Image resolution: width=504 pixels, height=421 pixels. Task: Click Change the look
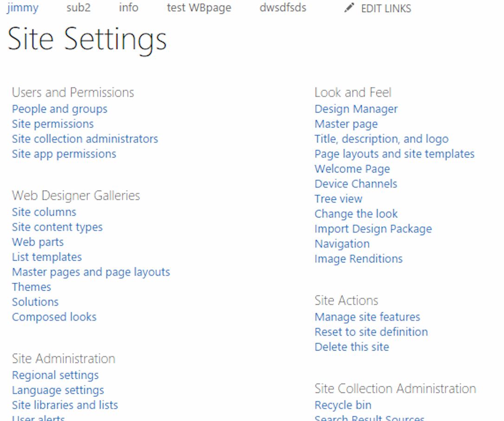pos(356,214)
